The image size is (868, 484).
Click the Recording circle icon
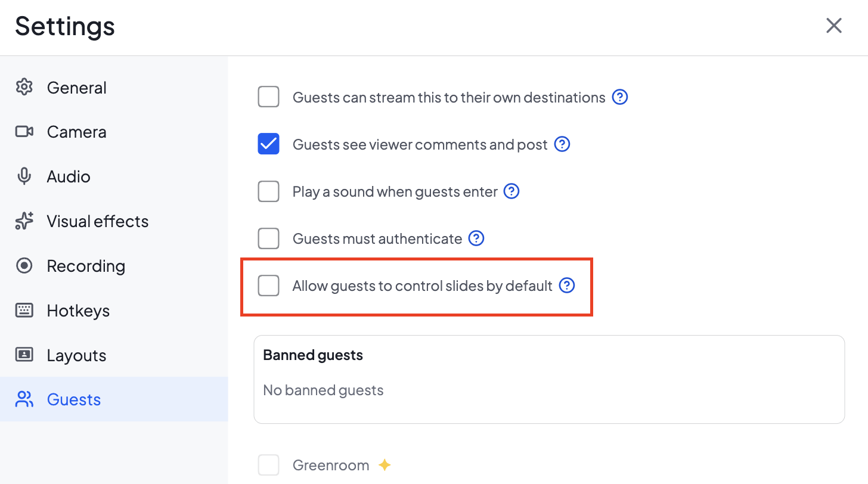coord(24,266)
